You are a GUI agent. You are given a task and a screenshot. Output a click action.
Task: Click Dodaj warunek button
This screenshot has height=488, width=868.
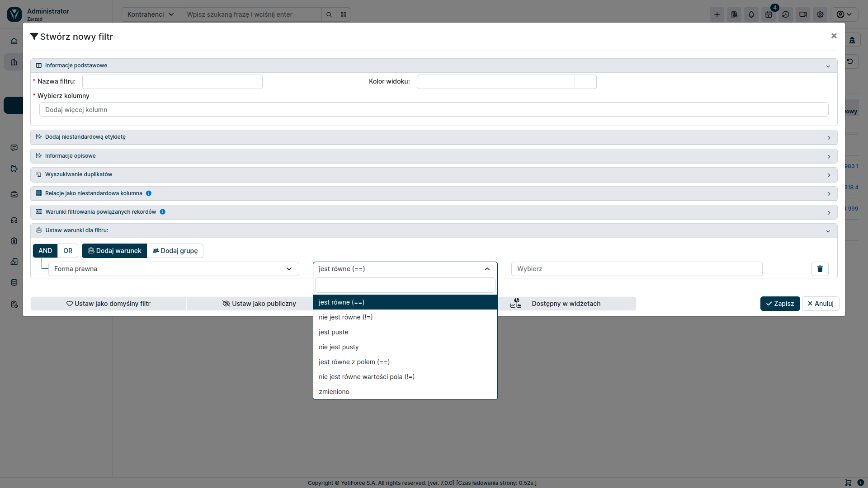tap(114, 251)
